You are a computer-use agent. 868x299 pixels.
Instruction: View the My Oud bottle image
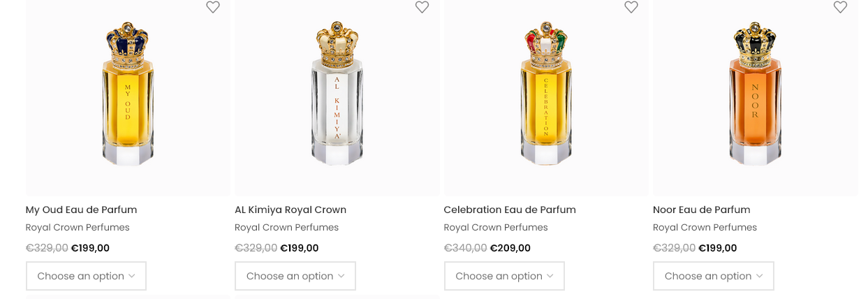click(128, 94)
